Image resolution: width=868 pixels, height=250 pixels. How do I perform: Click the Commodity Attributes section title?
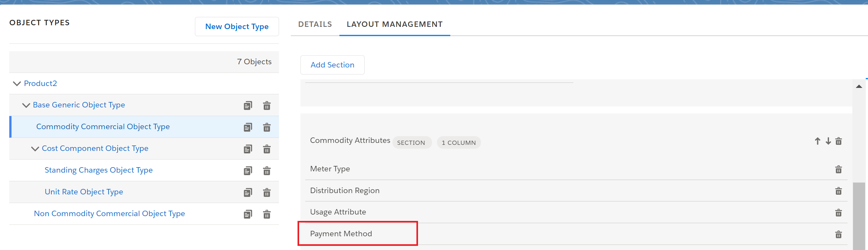point(350,140)
